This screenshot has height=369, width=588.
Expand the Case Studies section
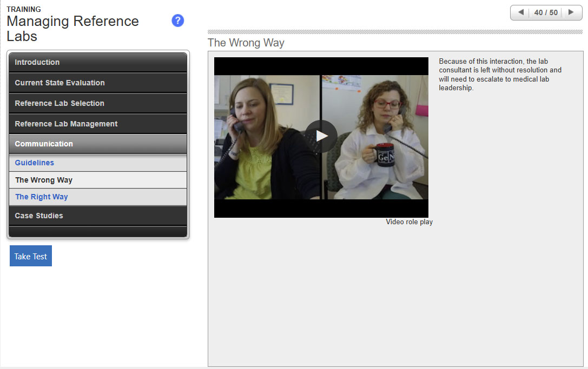coord(98,216)
